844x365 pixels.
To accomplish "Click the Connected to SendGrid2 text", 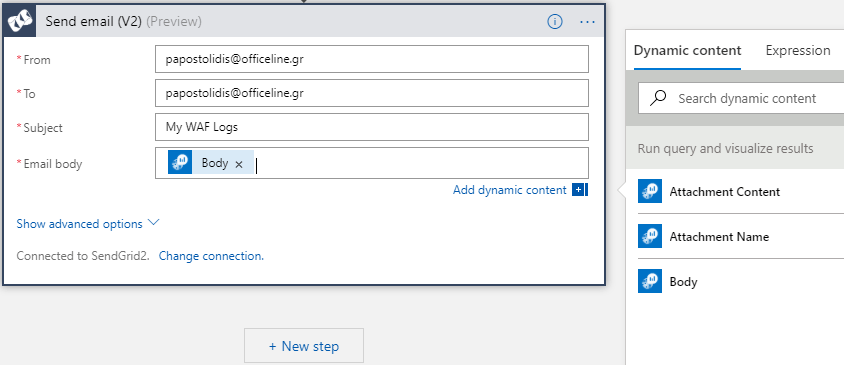I will (x=83, y=256).
